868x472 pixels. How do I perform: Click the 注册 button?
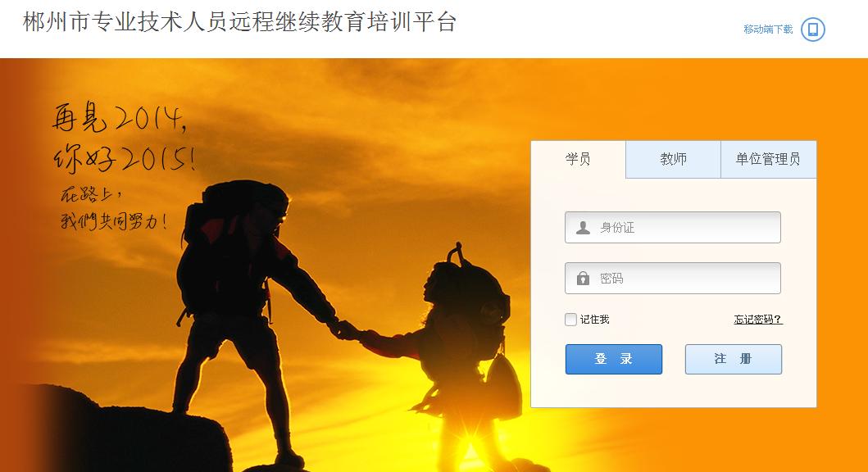pyautogui.click(x=734, y=359)
